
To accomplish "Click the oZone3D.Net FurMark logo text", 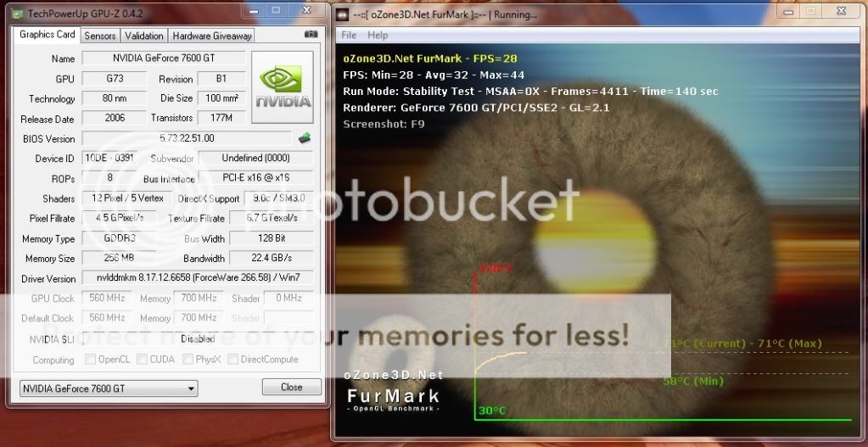I will pyautogui.click(x=393, y=392).
